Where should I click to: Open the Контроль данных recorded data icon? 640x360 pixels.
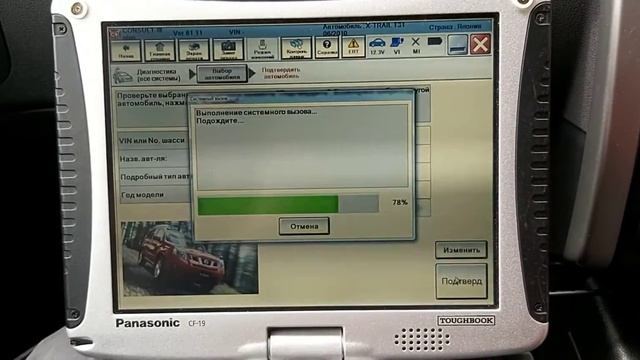296,48
